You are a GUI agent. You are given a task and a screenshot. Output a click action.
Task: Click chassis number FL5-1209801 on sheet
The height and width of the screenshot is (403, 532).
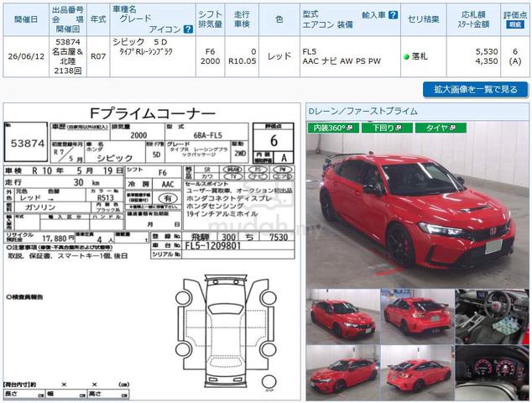point(213,246)
